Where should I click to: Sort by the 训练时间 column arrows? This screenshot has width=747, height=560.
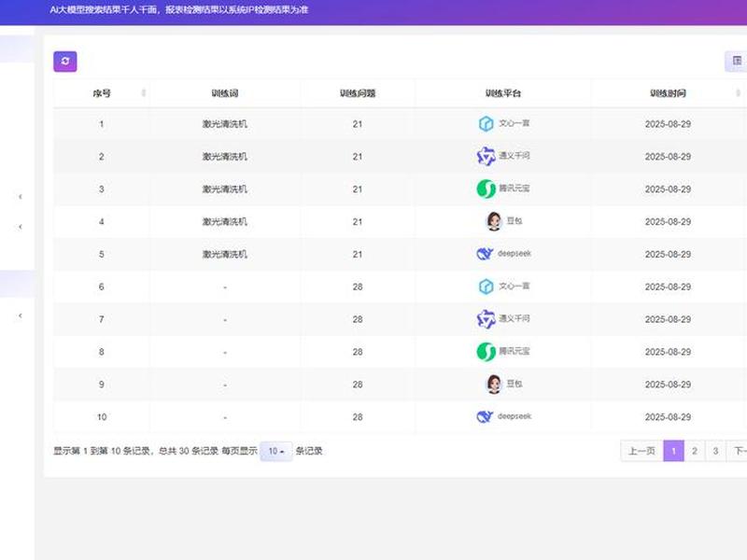739,92
